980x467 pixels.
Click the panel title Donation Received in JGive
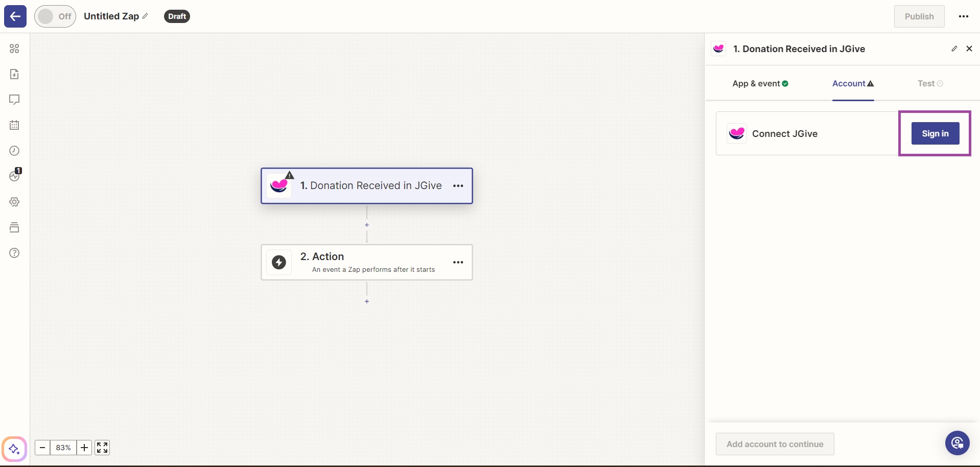tap(799, 49)
